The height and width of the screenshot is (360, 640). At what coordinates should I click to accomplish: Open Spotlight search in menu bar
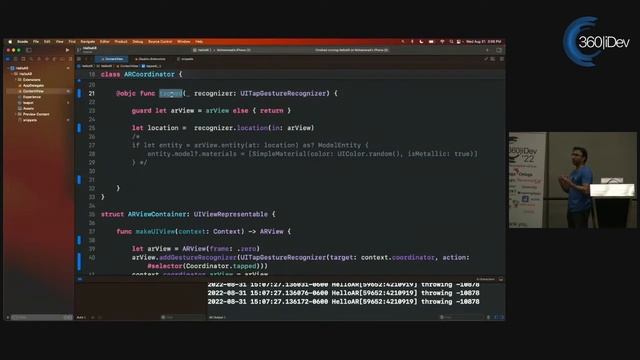(x=451, y=42)
